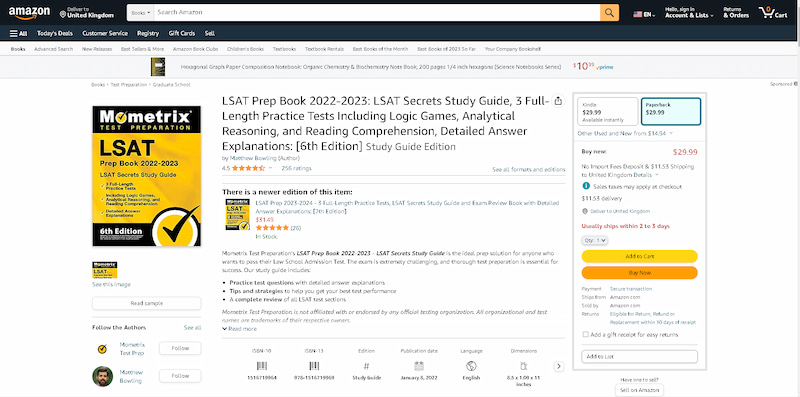Open Gift Cards page

(182, 34)
